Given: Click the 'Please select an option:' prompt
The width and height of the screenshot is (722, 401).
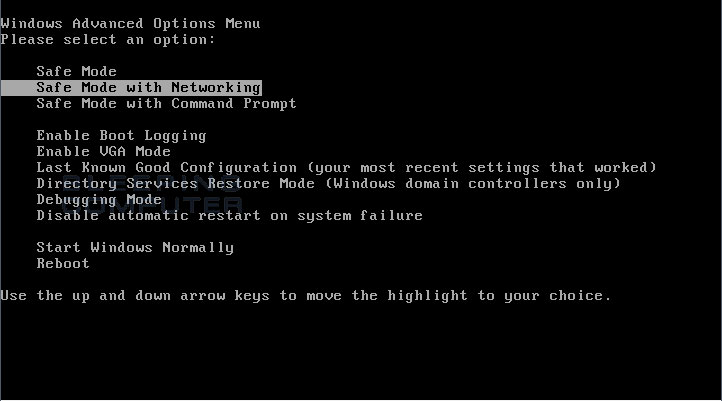Looking at the screenshot, I should [x=108, y=40].
